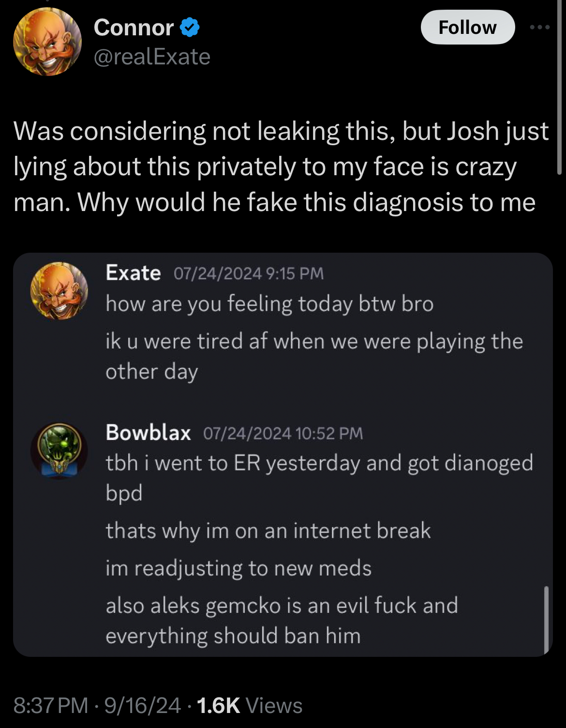
Task: Click the page scrollbar at right edge
Action: pyautogui.click(x=560, y=87)
